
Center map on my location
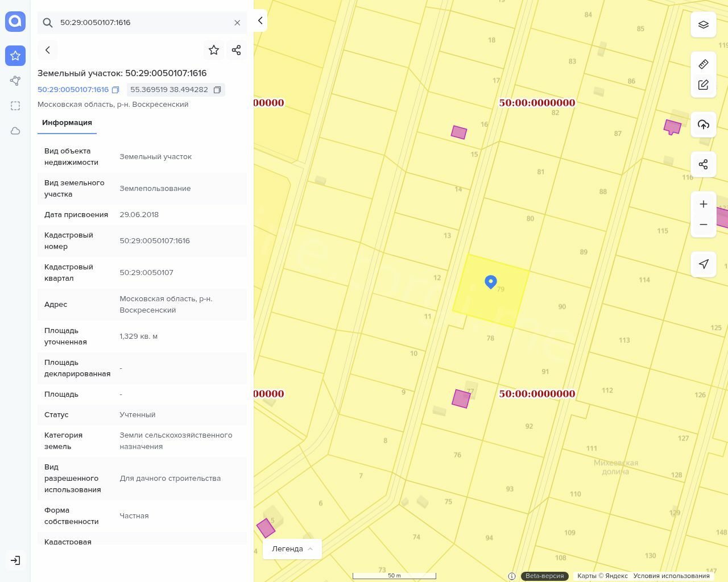(703, 264)
